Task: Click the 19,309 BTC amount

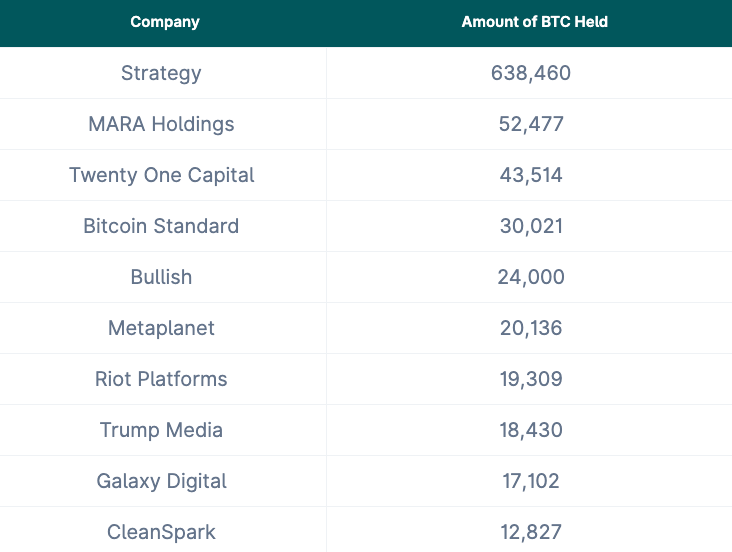Action: pos(531,379)
